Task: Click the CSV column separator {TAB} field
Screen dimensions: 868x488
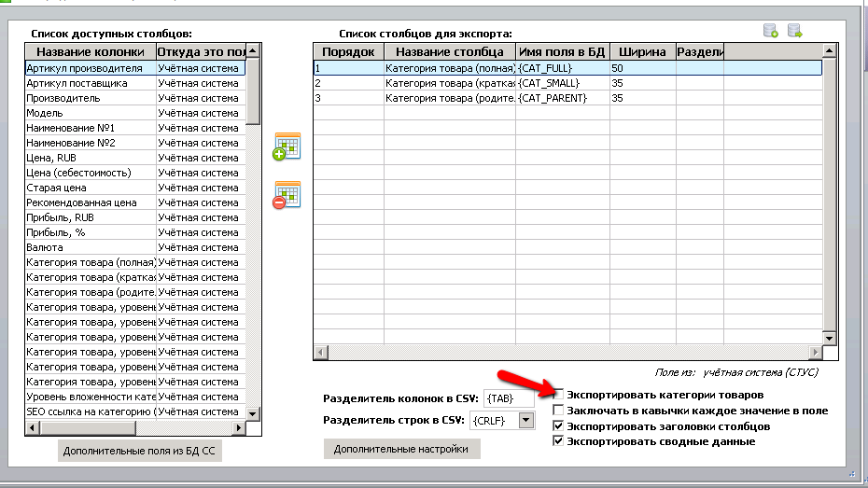Action: [x=509, y=398]
